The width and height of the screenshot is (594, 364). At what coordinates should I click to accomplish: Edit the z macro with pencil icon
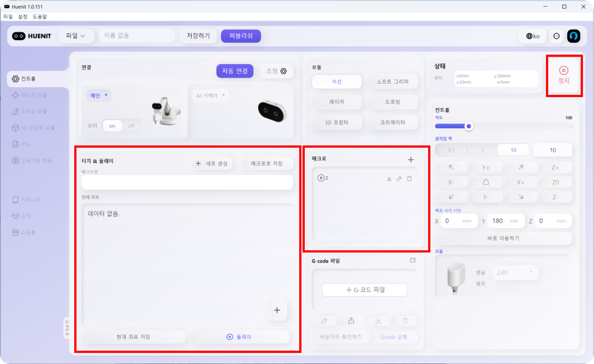(x=399, y=179)
